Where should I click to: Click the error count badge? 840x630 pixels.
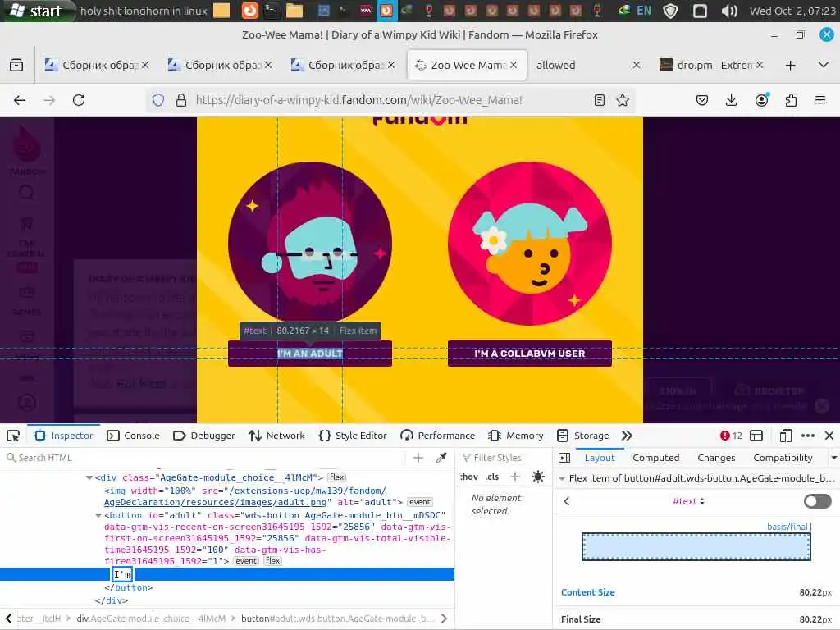731,436
